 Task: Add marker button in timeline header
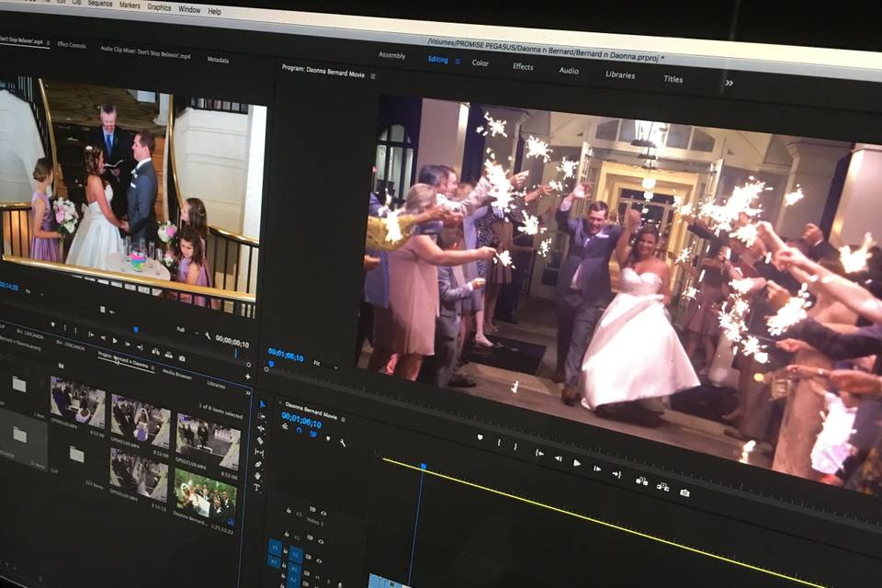point(328,437)
